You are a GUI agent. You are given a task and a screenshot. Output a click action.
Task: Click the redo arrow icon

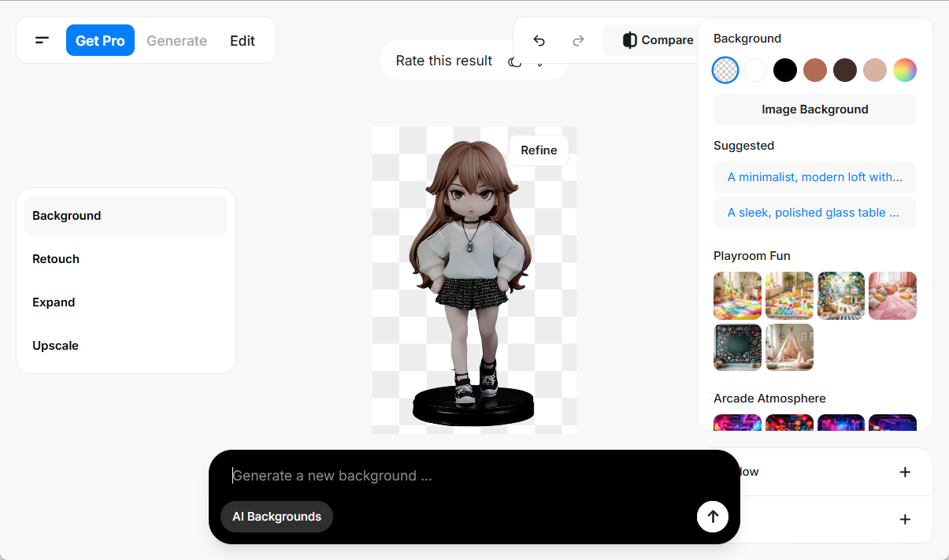tap(578, 40)
